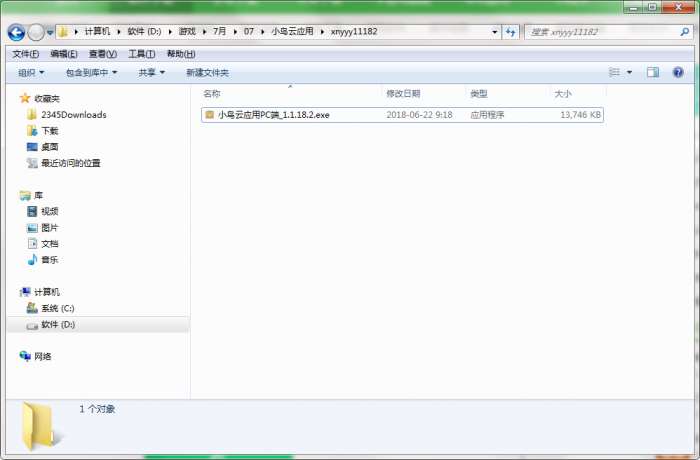Open help with the blue question icon

(x=678, y=72)
